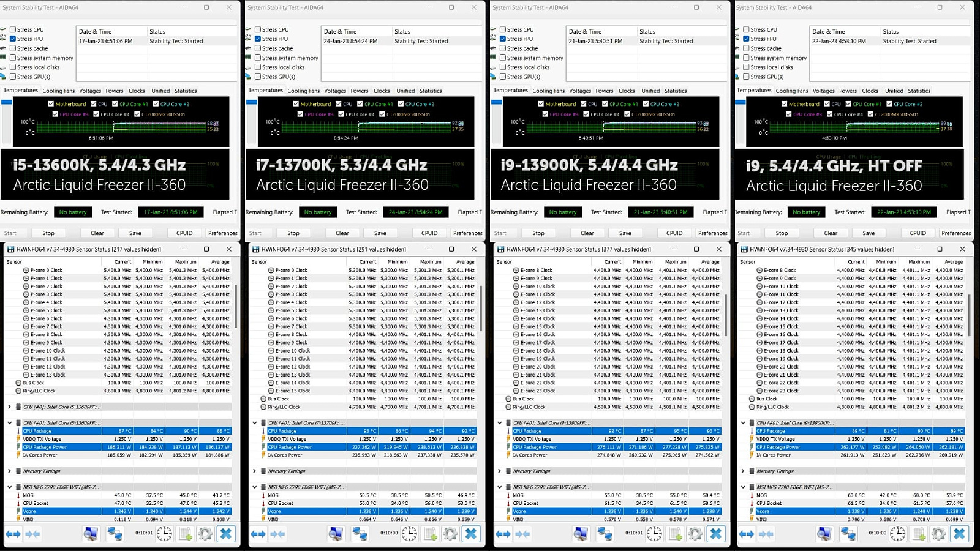Open CPUID in i9 HT OFF AIDA64 window
Viewport: 980px width, 551px height.
point(918,233)
